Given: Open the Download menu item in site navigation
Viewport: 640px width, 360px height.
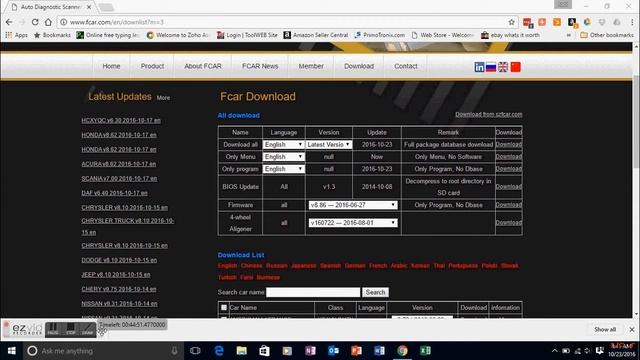Looking at the screenshot, I should pyautogui.click(x=359, y=66).
